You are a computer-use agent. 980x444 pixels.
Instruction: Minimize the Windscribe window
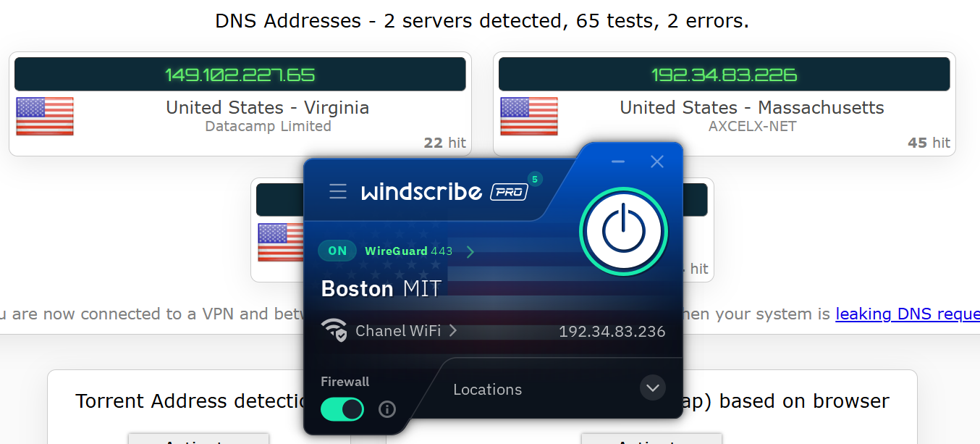point(617,162)
